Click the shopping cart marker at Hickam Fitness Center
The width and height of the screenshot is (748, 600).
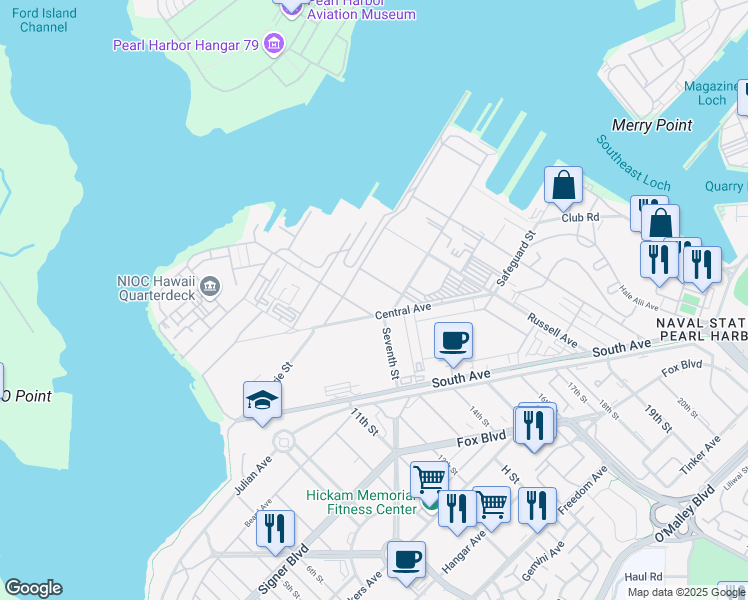(429, 483)
